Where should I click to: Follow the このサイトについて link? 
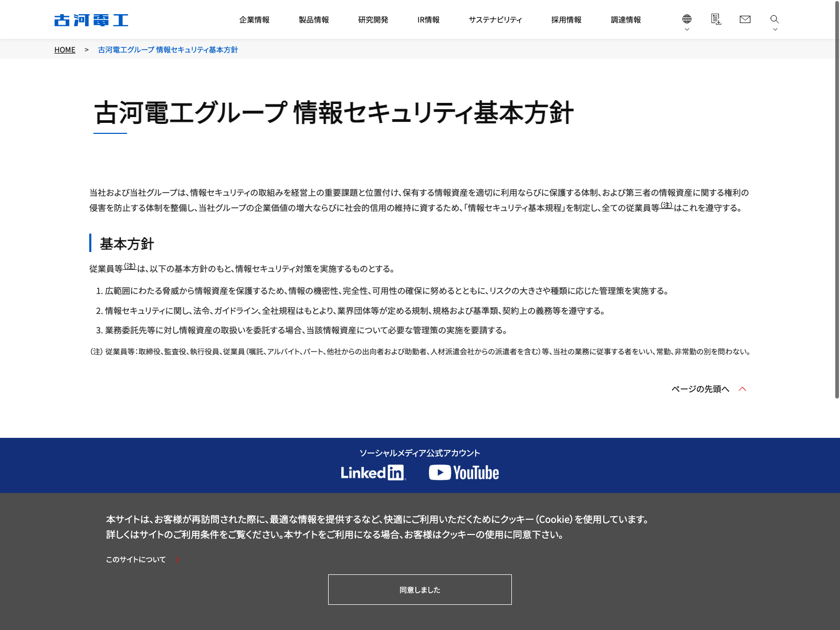(x=136, y=560)
